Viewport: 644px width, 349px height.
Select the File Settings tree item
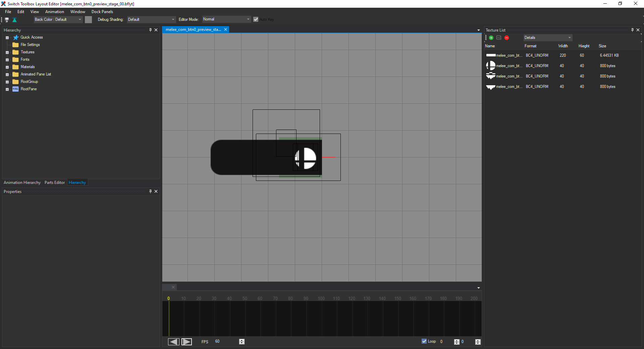30,45
